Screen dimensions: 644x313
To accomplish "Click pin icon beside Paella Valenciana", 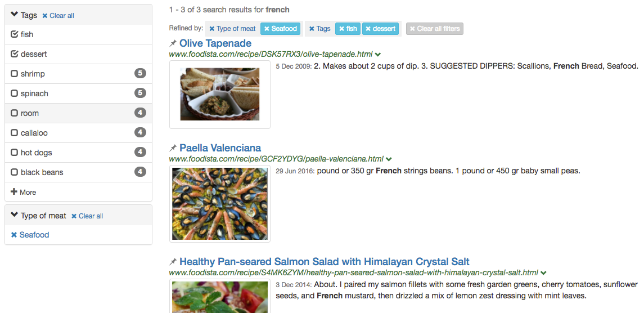I will pos(173,148).
